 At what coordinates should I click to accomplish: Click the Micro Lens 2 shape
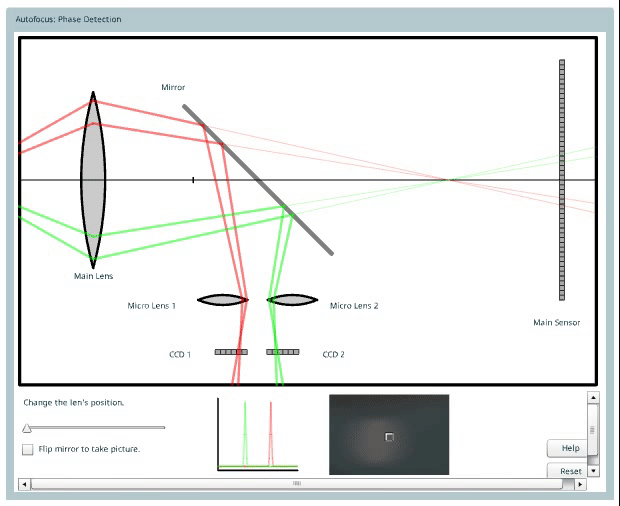[293, 300]
